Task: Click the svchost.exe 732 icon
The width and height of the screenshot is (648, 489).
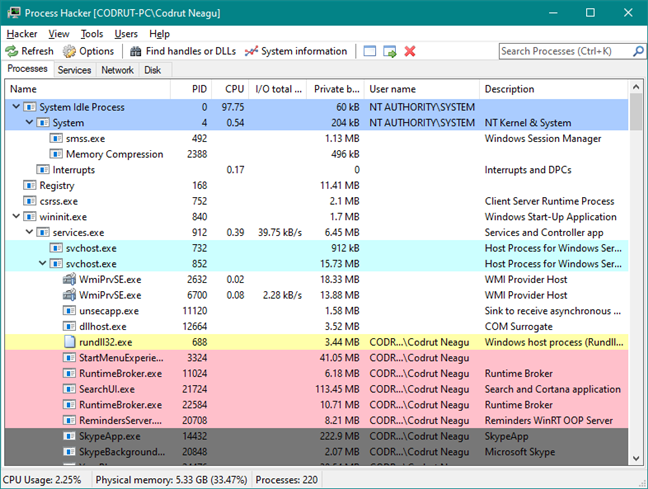Action: [x=56, y=248]
